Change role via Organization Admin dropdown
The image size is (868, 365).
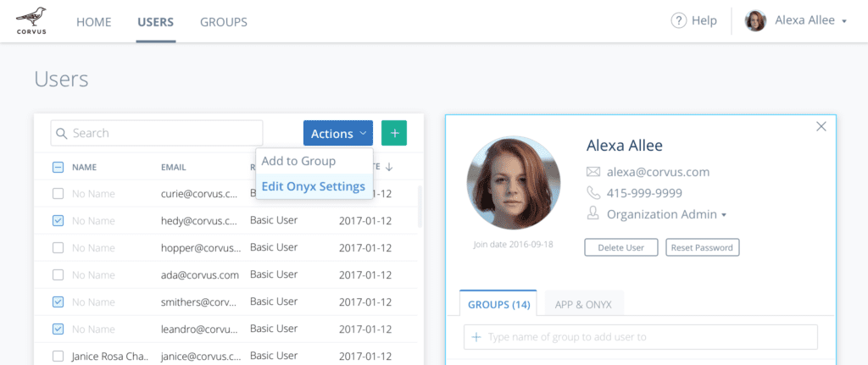click(x=666, y=214)
